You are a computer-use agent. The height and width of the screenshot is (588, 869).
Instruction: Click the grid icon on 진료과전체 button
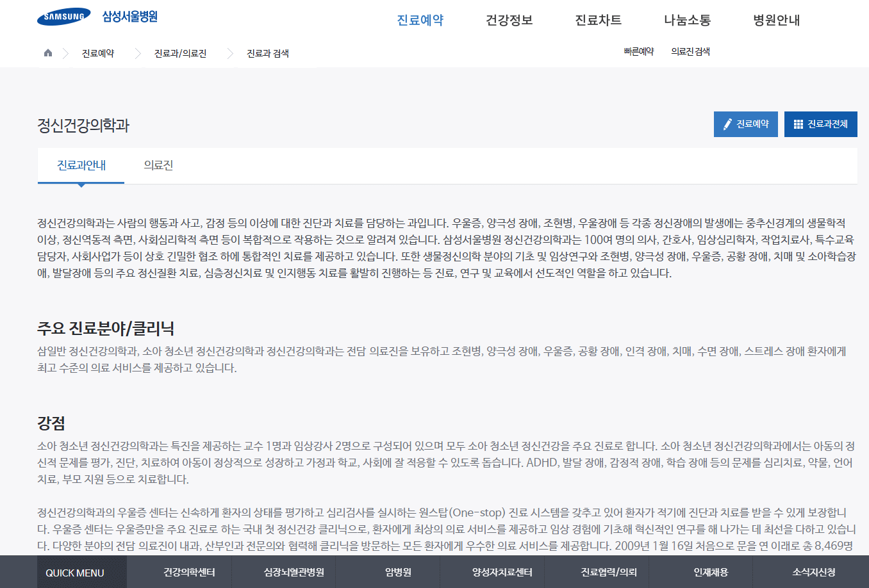[799, 124]
